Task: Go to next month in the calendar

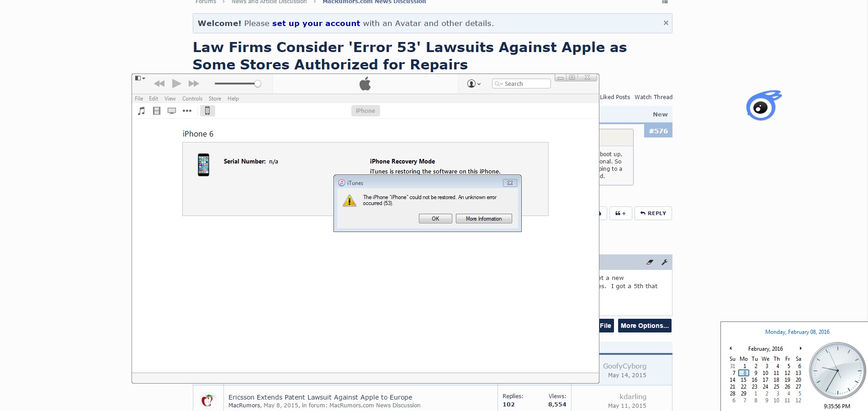Action: (x=800, y=348)
